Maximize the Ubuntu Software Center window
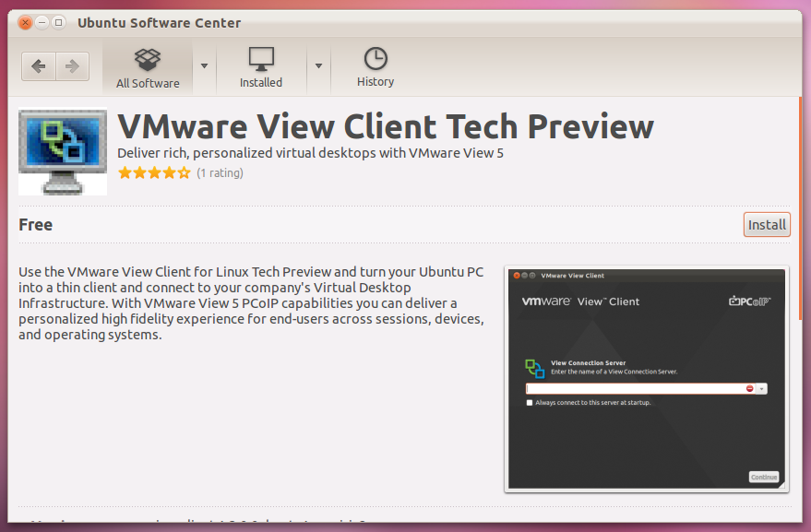 point(58,23)
